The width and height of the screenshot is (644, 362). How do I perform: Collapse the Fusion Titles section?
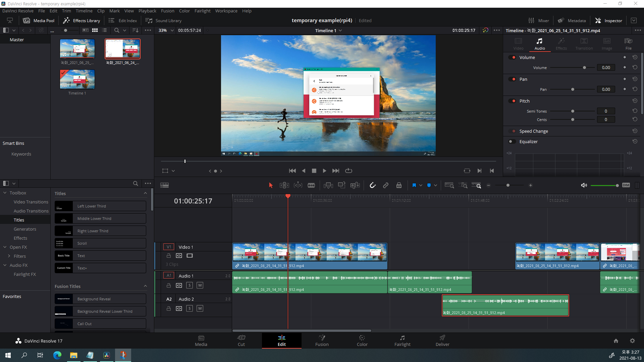click(x=145, y=286)
